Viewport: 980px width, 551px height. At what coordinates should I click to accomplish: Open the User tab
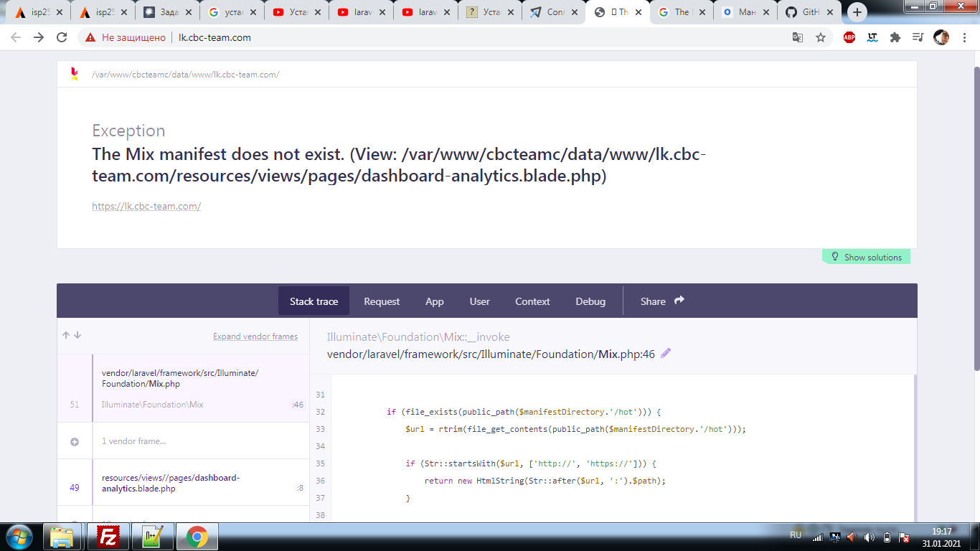click(480, 301)
